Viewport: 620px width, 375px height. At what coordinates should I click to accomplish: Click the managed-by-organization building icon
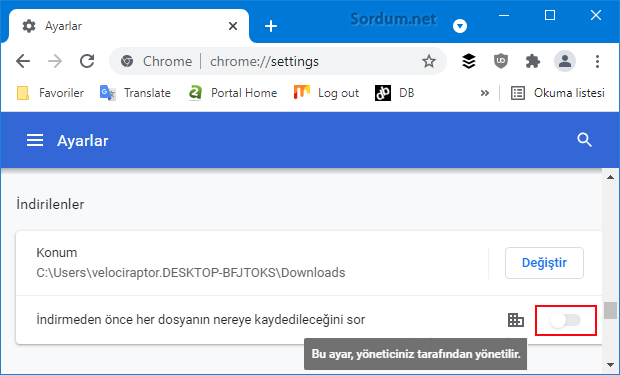tap(516, 320)
